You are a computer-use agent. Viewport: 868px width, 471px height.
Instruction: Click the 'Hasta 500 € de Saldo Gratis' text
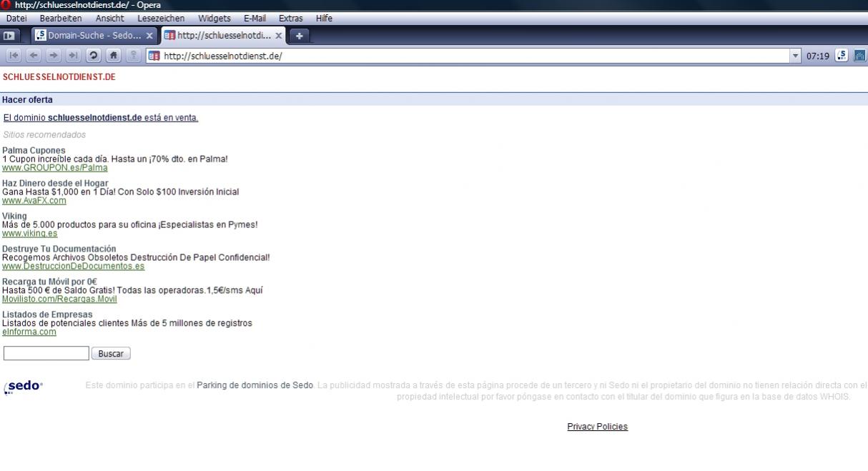(x=132, y=290)
